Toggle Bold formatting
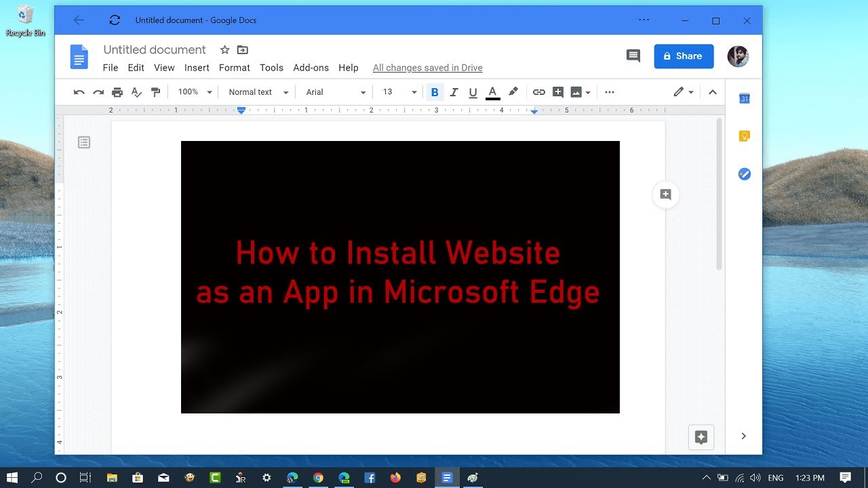 pyautogui.click(x=435, y=92)
